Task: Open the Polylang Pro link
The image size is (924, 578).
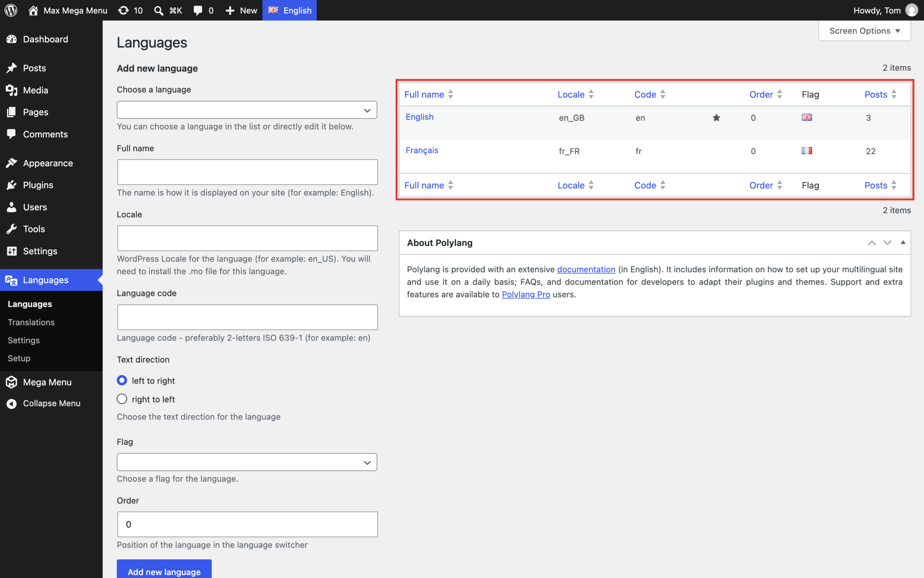Action: click(526, 294)
